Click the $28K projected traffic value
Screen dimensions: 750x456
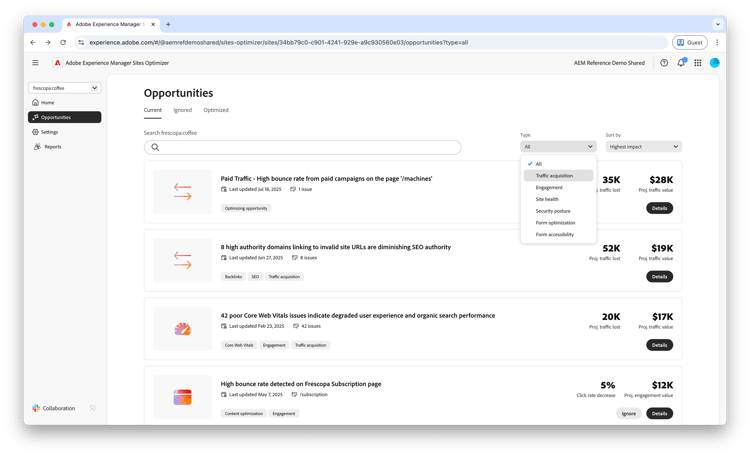(661, 180)
